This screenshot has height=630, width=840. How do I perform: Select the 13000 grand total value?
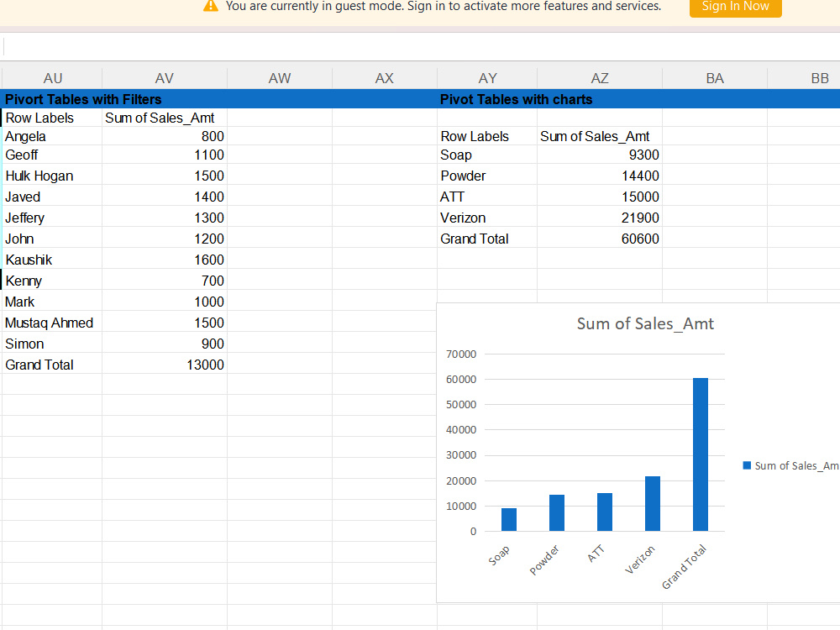coord(165,365)
